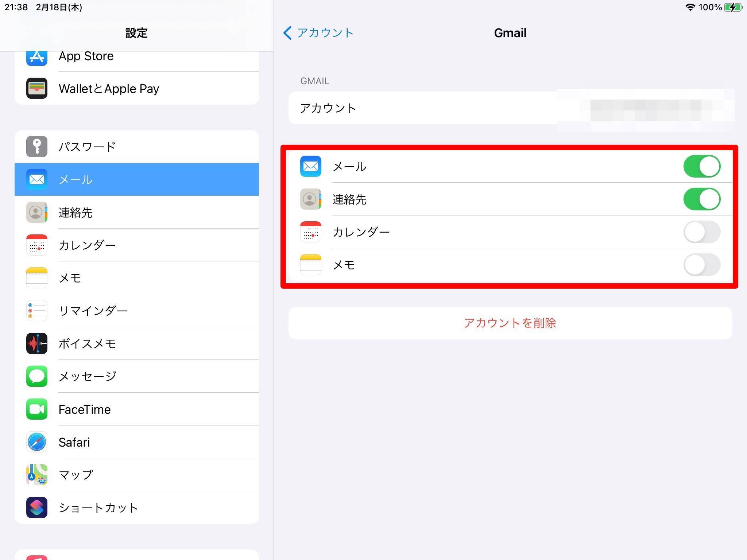
Task: Tap the battery indicator in status bar
Action: pos(733,7)
